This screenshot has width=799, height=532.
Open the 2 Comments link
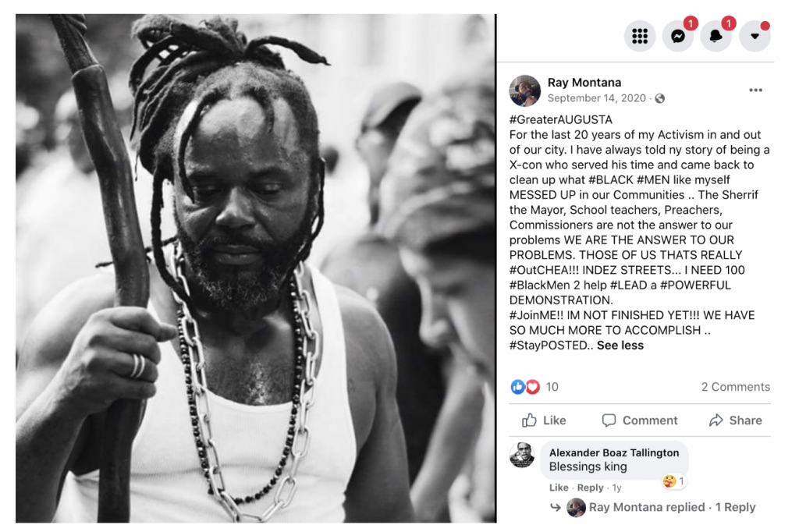pos(735,387)
